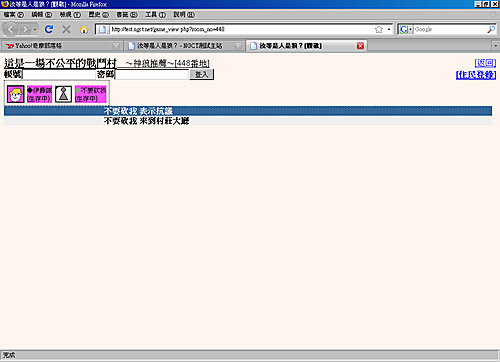The image size is (500, 362).
Task: Open the list all tabs dropdown
Action: (x=495, y=46)
